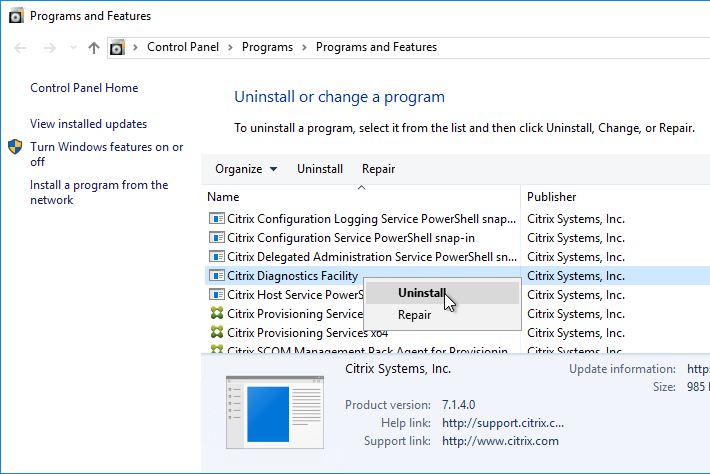Viewport: 710px width, 474px height.
Task: Click the title bar Programs and Features icon
Action: [16, 16]
